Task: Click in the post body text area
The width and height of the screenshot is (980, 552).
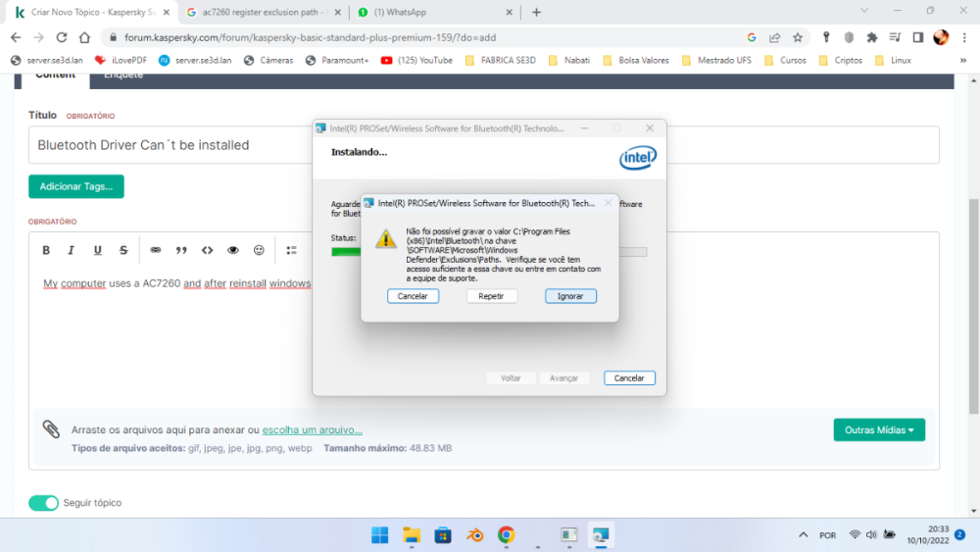Action: pyautogui.click(x=484, y=337)
